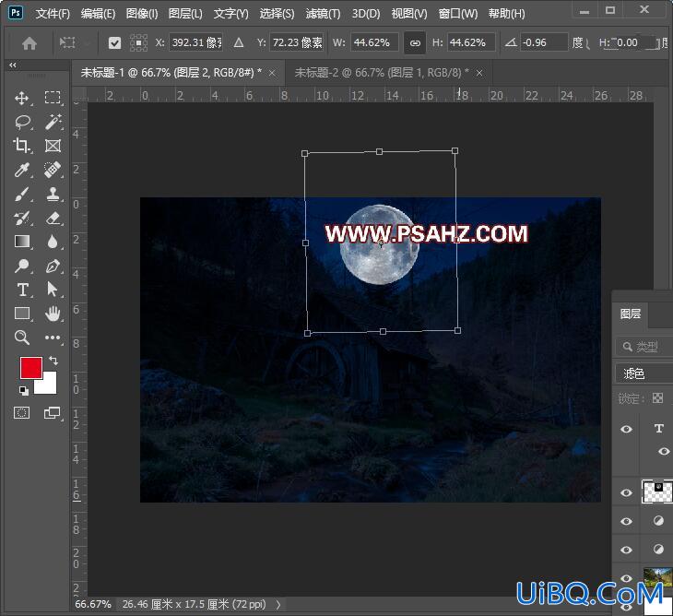Select the Eraser tool
Image resolution: width=673 pixels, height=616 pixels.
click(x=53, y=218)
